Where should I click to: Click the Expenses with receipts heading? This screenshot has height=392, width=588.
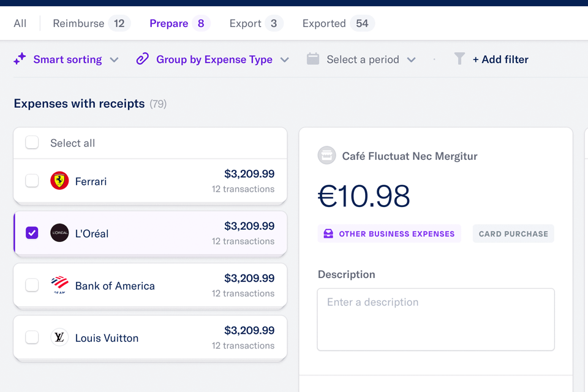(x=79, y=104)
